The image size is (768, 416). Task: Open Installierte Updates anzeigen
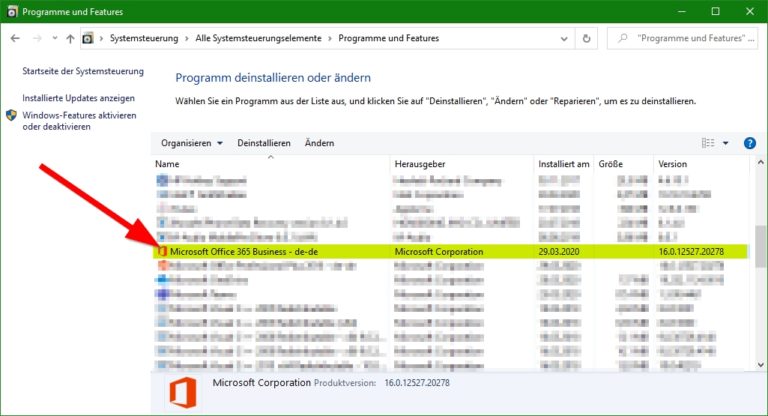tap(78, 98)
